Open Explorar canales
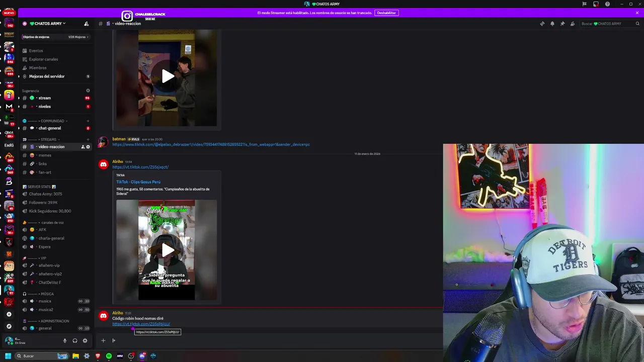The width and height of the screenshot is (644, 362). (x=55, y=59)
